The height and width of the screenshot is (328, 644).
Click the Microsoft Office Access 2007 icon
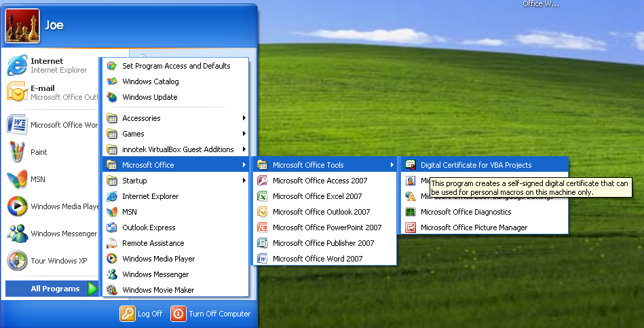(x=262, y=181)
